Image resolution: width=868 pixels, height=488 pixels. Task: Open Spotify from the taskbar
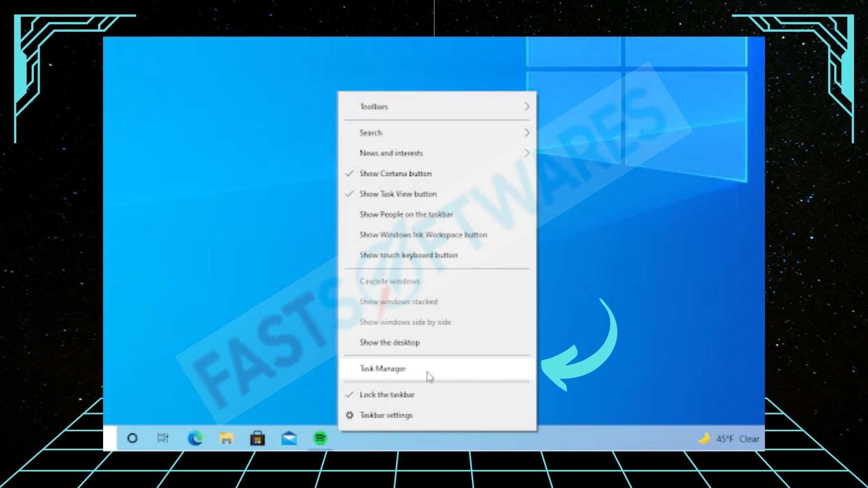(320, 438)
